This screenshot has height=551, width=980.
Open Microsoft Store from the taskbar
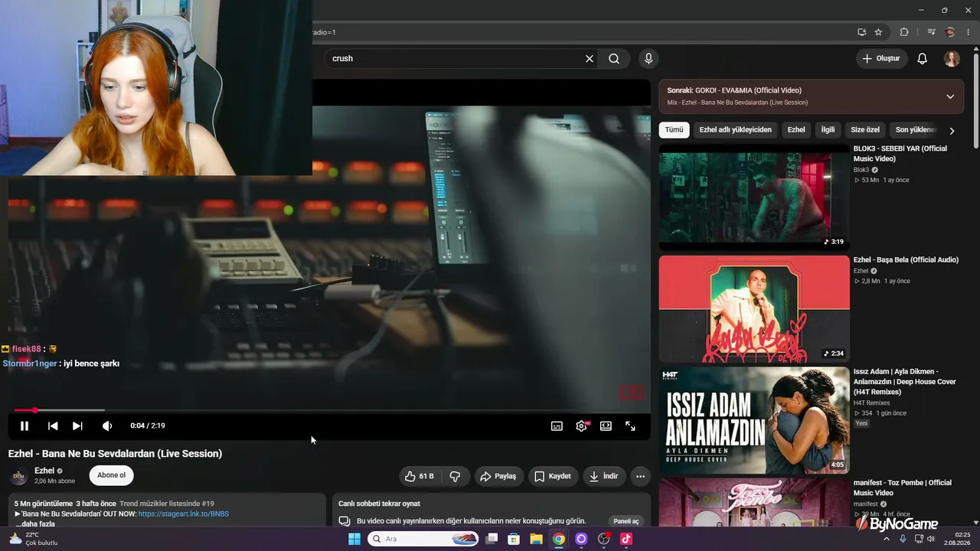514,539
